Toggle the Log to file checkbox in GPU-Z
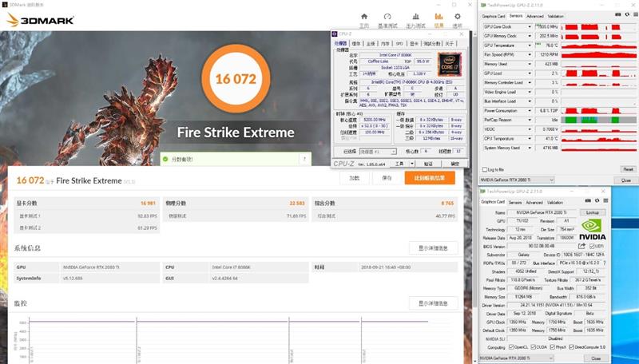Viewport: 639px width, 364px height. pyautogui.click(x=485, y=169)
